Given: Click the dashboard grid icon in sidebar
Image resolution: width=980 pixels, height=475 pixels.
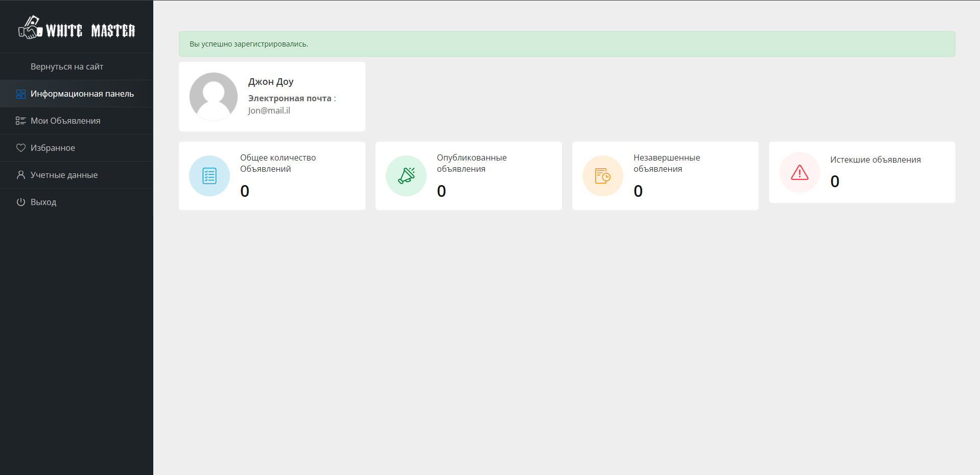Looking at the screenshot, I should point(21,94).
